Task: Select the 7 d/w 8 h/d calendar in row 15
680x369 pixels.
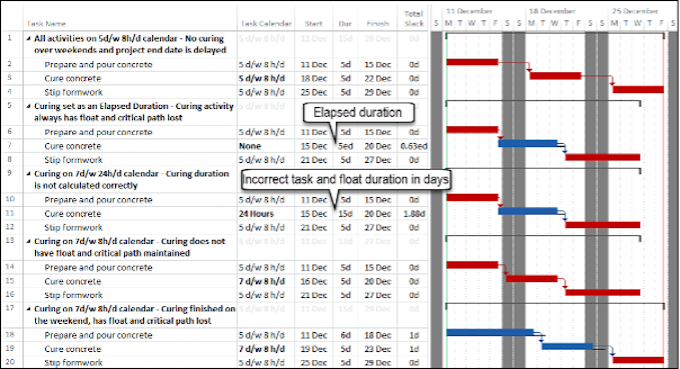Action: point(262,281)
